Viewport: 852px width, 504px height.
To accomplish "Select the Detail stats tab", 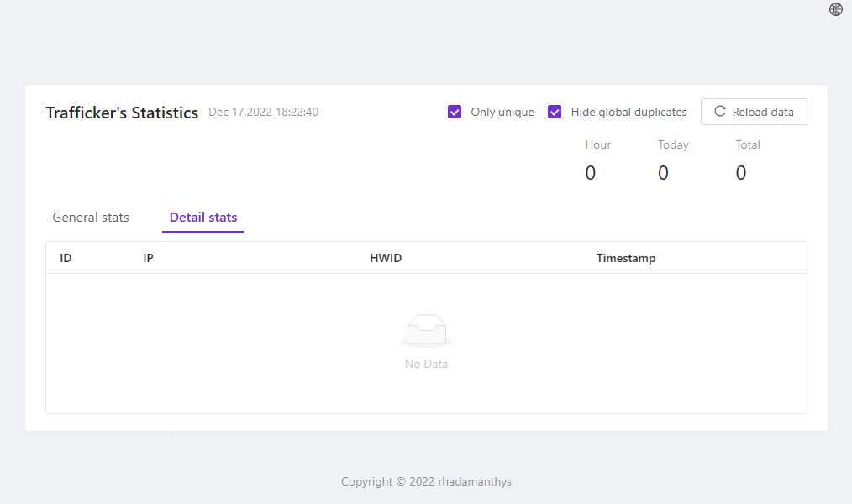I will pyautogui.click(x=203, y=218).
